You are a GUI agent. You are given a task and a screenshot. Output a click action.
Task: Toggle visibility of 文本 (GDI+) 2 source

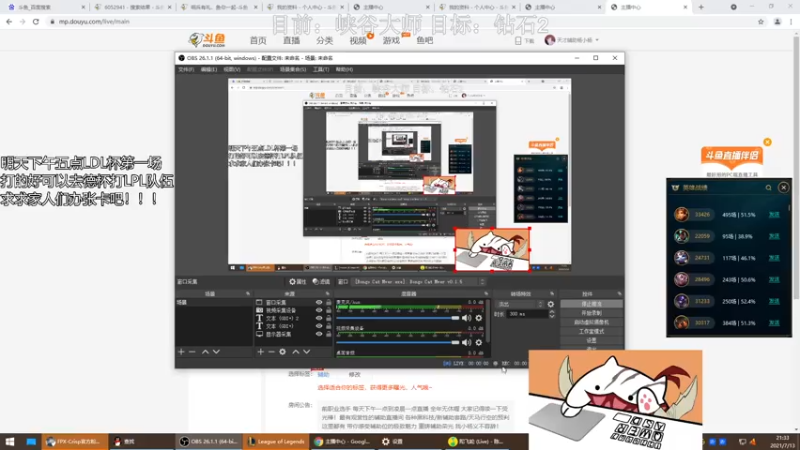pos(319,318)
